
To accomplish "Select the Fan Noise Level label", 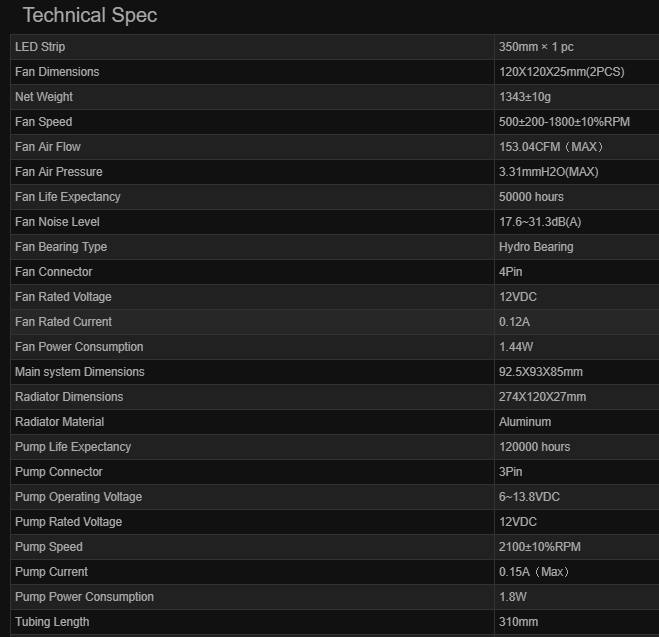I will click(57, 222).
